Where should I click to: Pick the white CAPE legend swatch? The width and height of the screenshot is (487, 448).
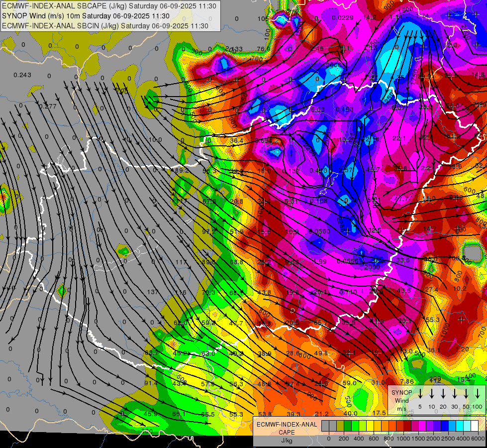tap(475, 426)
